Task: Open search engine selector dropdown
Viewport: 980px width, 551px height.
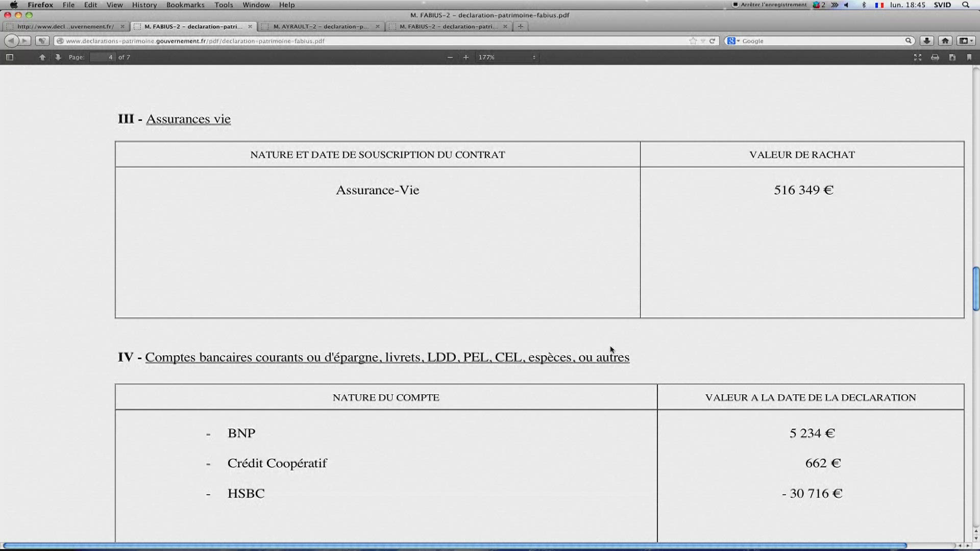Action: (x=733, y=41)
